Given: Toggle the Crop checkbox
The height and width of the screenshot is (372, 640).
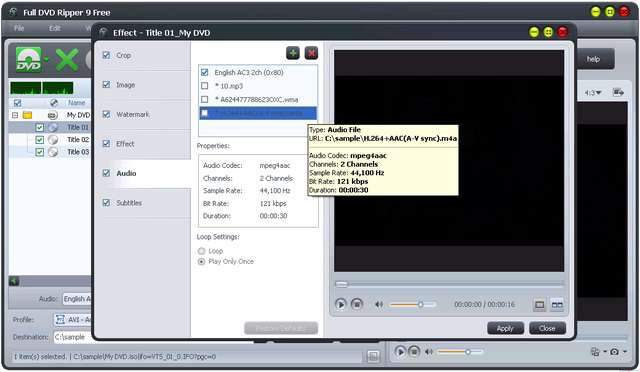Looking at the screenshot, I should [x=106, y=55].
